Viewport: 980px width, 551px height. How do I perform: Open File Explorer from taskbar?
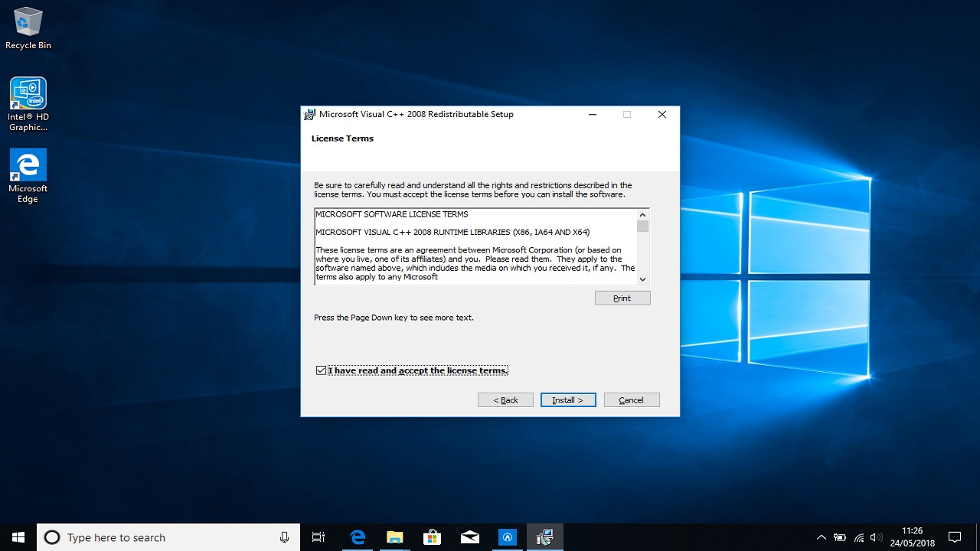(x=394, y=537)
